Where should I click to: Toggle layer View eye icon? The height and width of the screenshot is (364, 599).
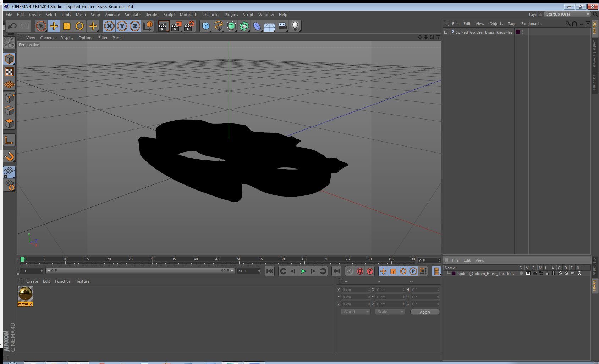coord(528,274)
